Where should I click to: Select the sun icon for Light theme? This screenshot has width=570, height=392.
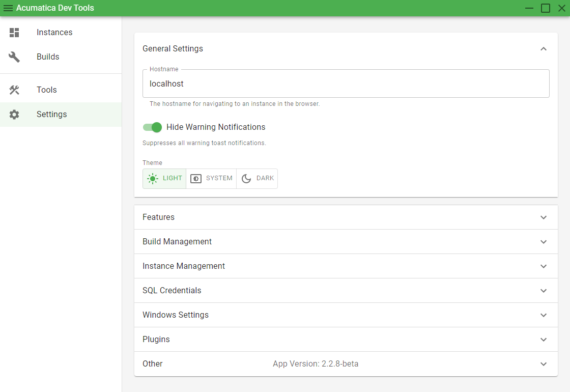pos(152,178)
